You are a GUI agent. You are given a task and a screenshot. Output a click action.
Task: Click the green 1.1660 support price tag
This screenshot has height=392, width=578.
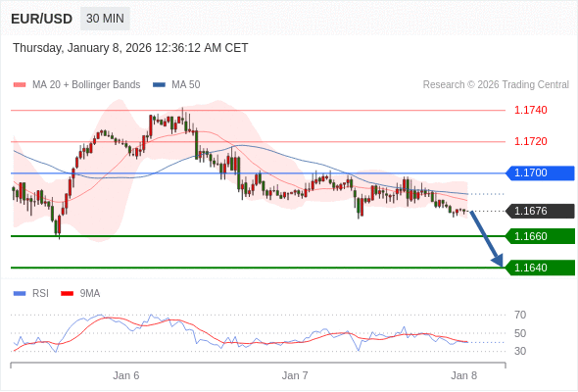[541, 236]
